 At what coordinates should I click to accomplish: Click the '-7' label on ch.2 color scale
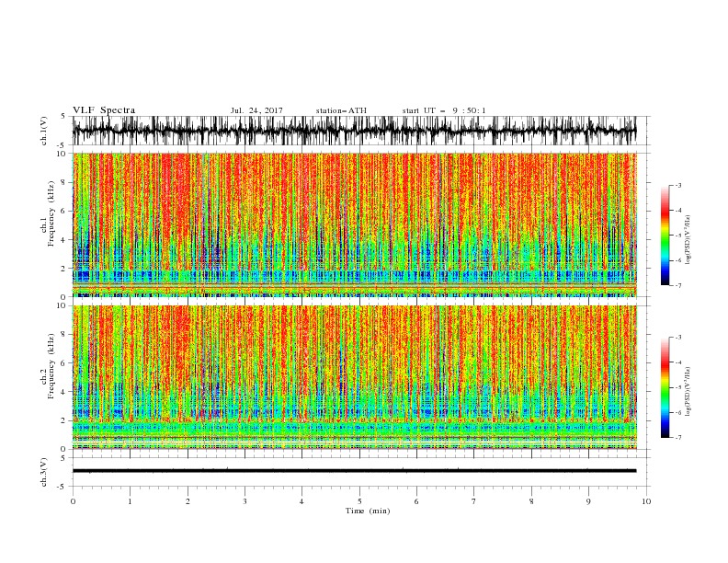click(x=677, y=438)
